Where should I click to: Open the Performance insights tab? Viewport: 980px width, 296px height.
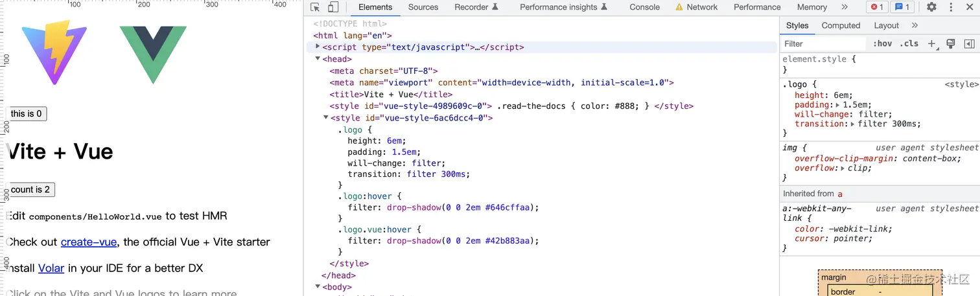pos(563,7)
